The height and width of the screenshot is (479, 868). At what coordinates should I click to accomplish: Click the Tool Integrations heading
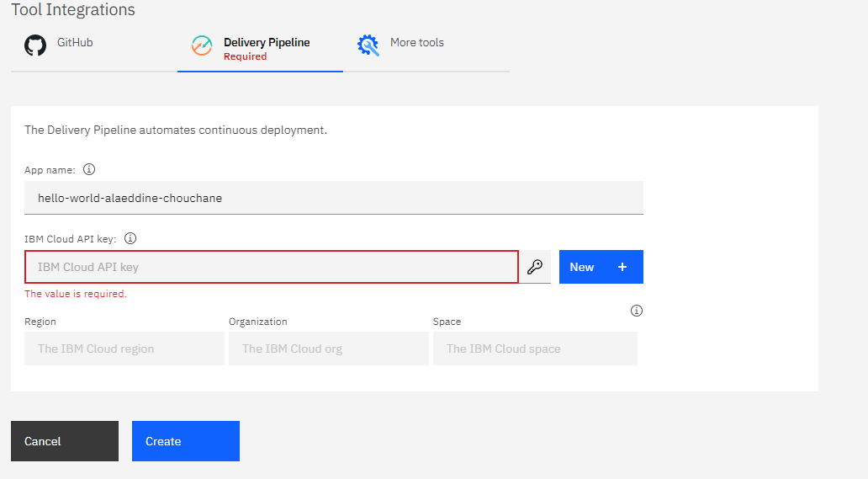[73, 9]
